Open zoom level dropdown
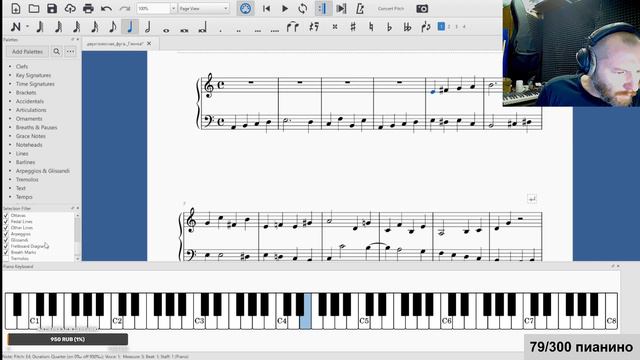This screenshot has height=360, width=640. point(173,9)
